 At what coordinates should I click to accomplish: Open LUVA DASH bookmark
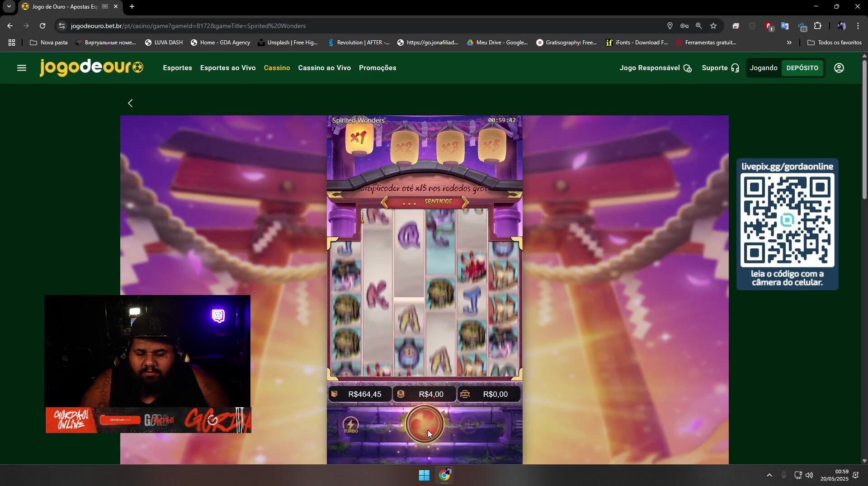164,43
